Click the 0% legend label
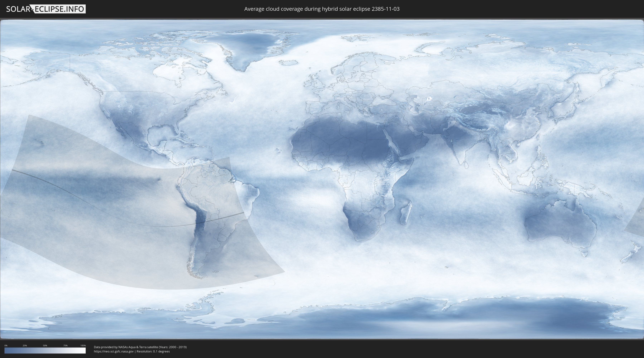 (6, 345)
